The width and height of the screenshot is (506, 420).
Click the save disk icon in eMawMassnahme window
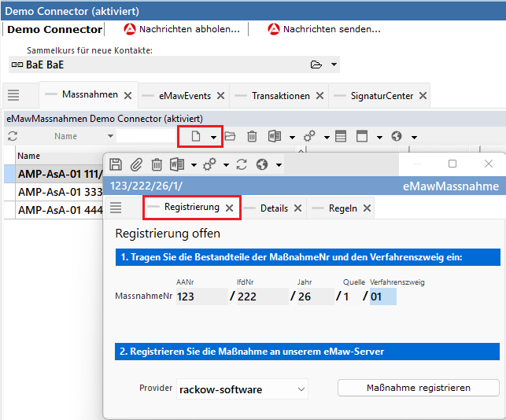[116, 164]
